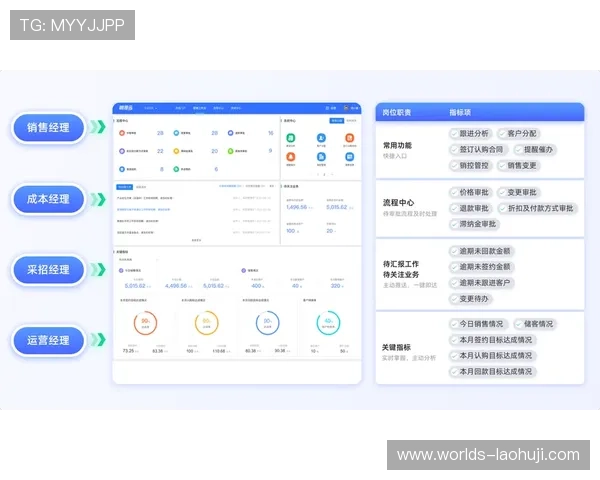
Task: Select the 运营经理 role button
Action: click(48, 340)
